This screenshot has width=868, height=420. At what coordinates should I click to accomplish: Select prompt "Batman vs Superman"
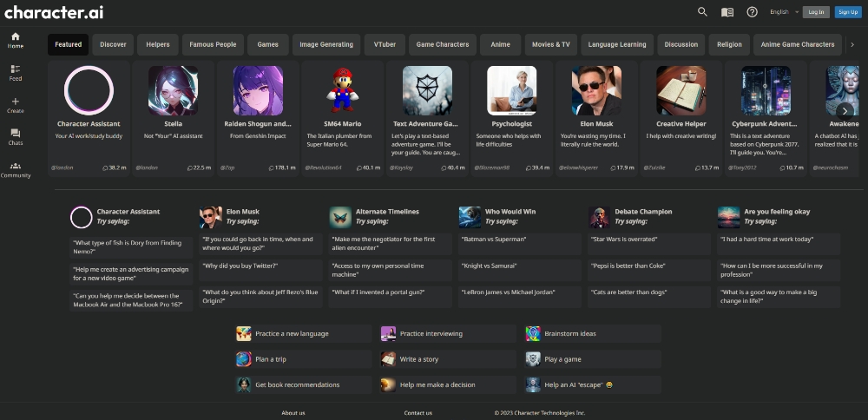(519, 244)
